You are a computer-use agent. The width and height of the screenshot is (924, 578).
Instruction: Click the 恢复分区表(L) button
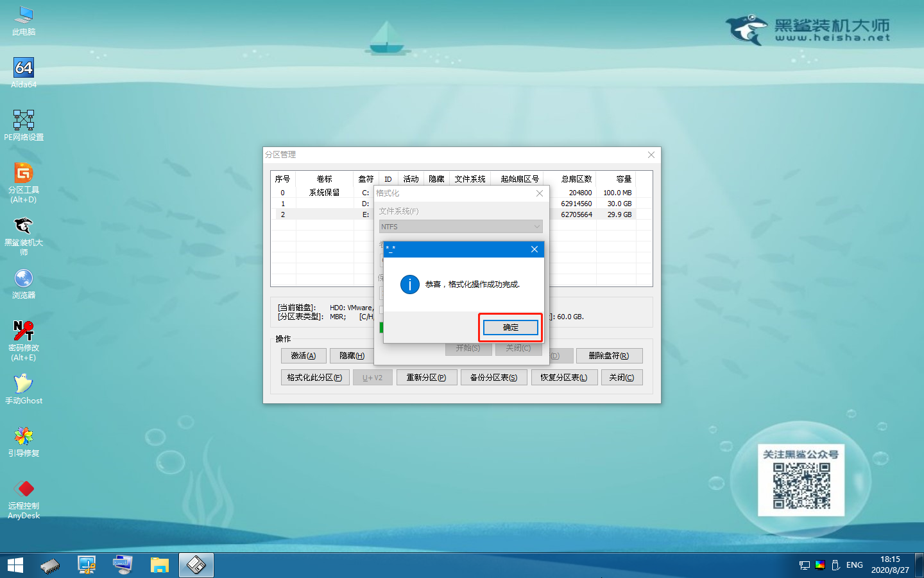coord(564,378)
